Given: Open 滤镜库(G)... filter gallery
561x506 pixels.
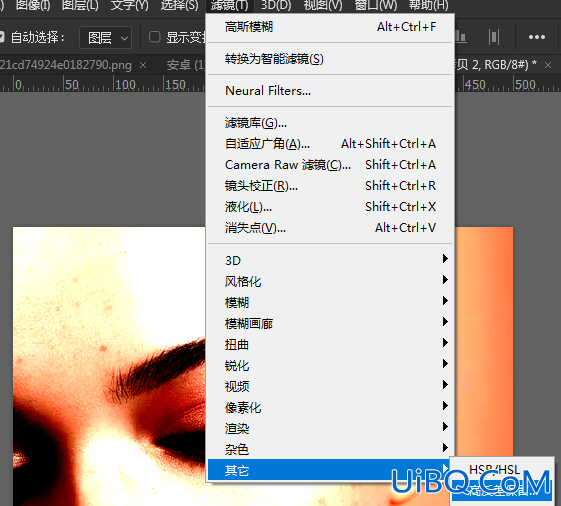Looking at the screenshot, I should (x=330, y=123).
